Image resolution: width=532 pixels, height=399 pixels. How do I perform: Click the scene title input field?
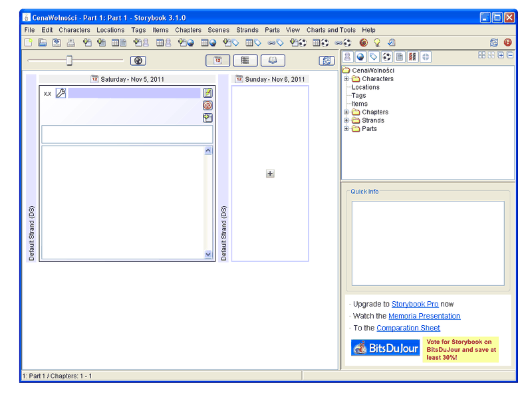pos(127,134)
